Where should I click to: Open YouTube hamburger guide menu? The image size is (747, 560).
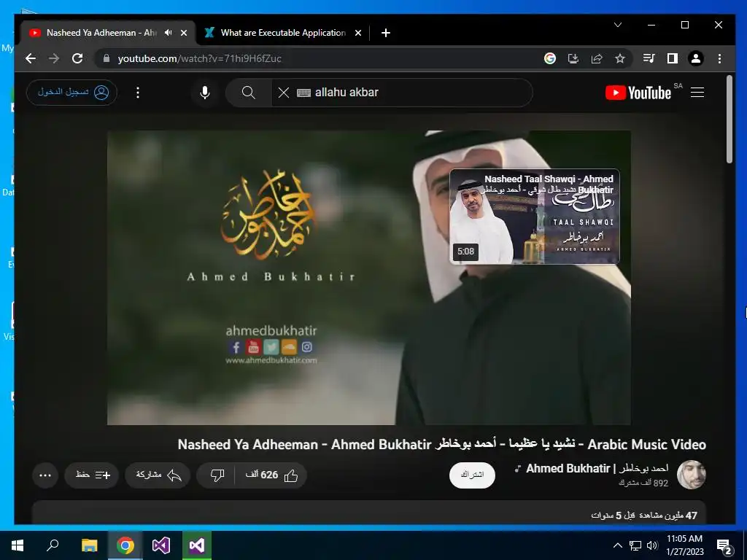697,93
